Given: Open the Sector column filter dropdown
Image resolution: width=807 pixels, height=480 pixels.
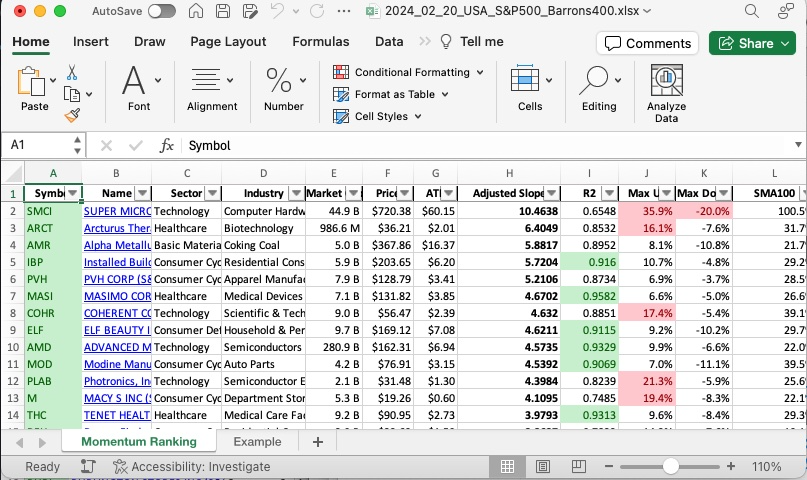Looking at the screenshot, I should (213, 193).
